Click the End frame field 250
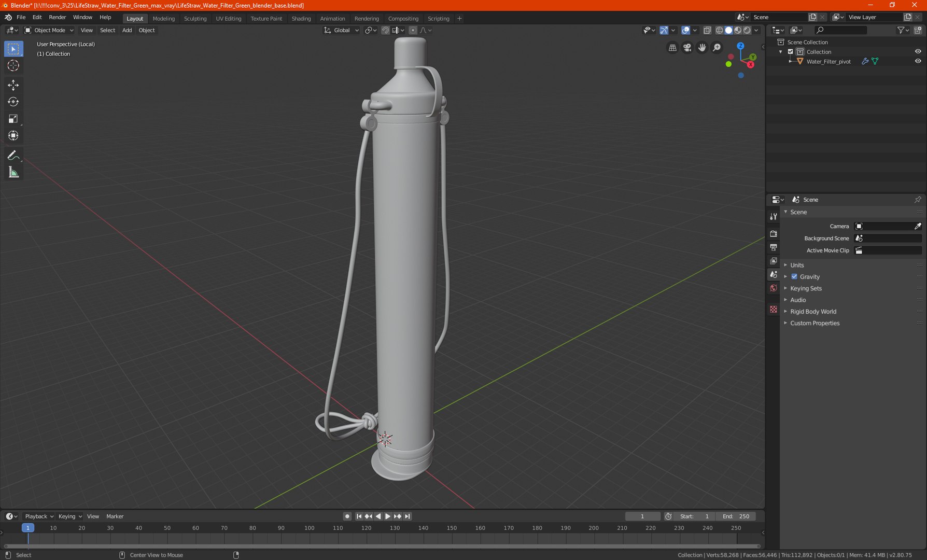 coord(736,516)
